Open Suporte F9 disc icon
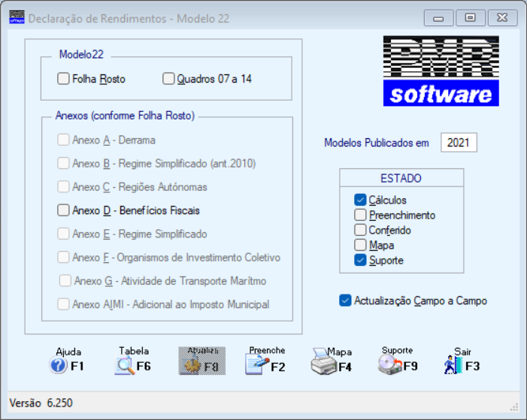The height and width of the screenshot is (420, 527). click(398, 360)
